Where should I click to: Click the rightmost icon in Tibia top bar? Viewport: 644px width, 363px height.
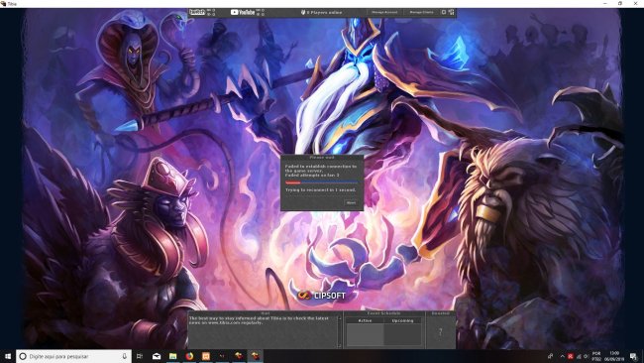tap(451, 12)
